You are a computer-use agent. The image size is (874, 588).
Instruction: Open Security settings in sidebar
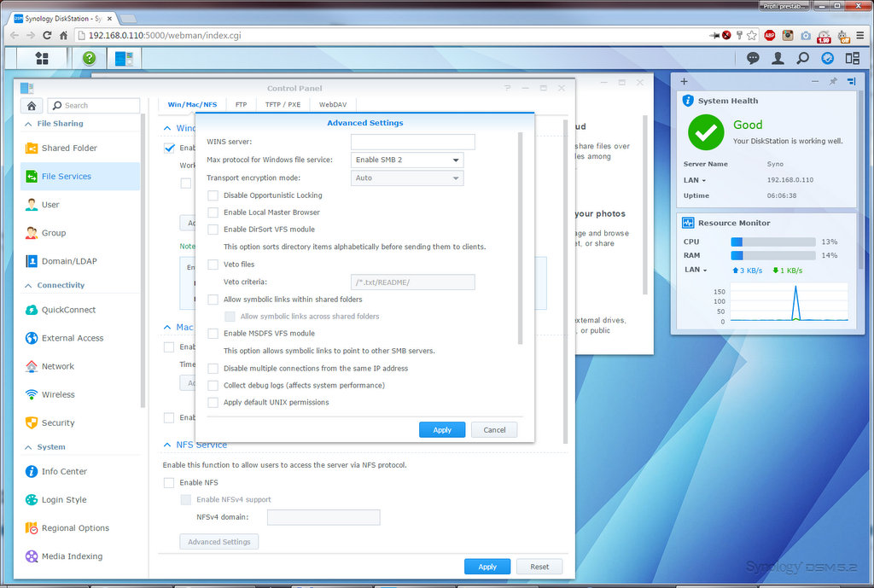[x=80, y=422]
